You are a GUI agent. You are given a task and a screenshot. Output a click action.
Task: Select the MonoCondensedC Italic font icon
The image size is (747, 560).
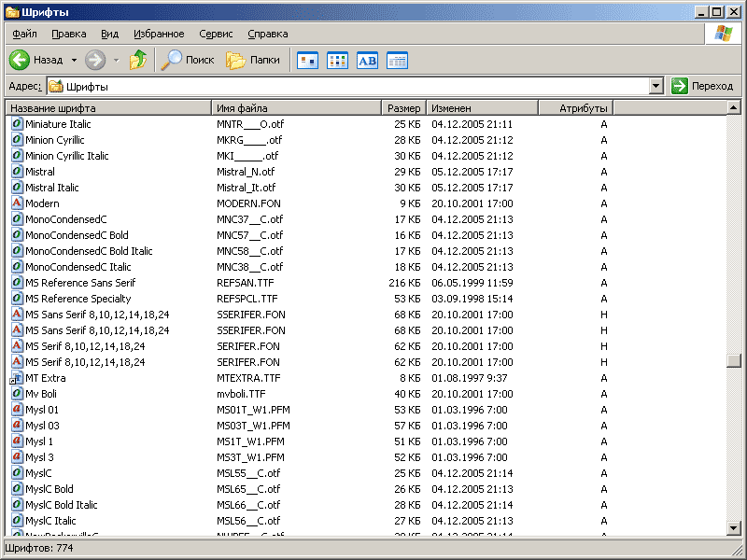(x=17, y=267)
